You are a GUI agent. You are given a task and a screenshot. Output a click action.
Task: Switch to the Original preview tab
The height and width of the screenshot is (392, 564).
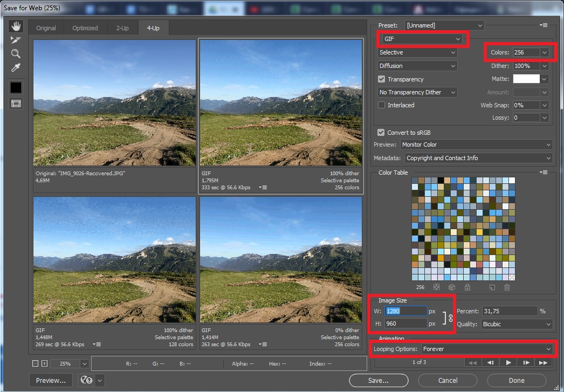coord(46,27)
